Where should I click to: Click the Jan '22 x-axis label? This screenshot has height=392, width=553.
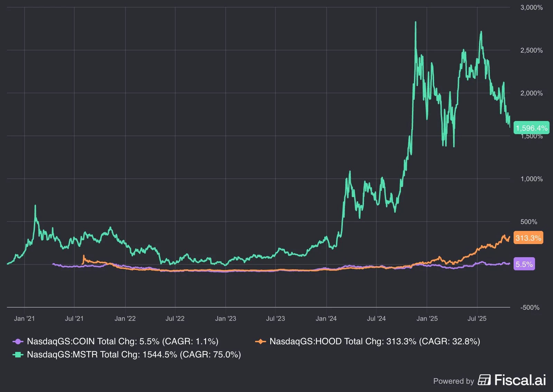[x=125, y=318]
